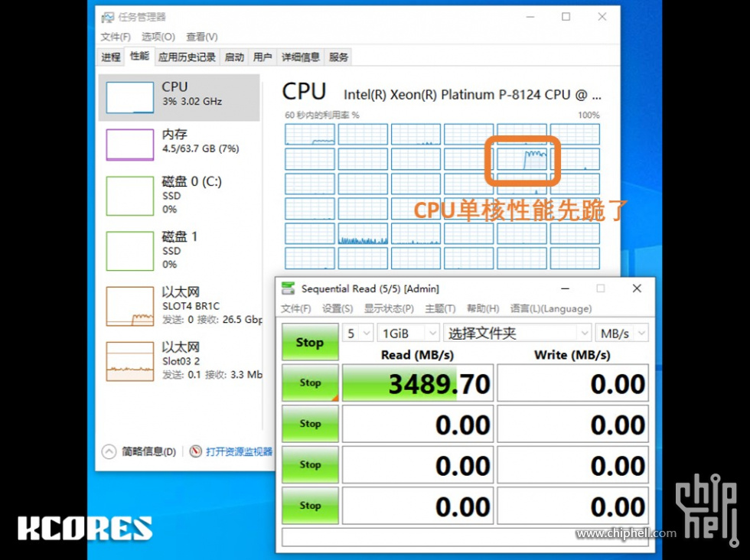
Task: Switch to the 进程 tab
Action: coord(111,57)
